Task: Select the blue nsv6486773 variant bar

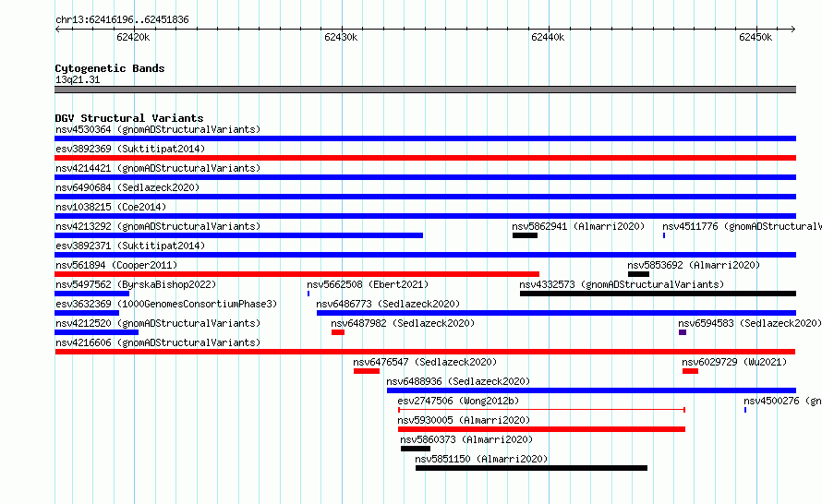Action: [x=556, y=313]
